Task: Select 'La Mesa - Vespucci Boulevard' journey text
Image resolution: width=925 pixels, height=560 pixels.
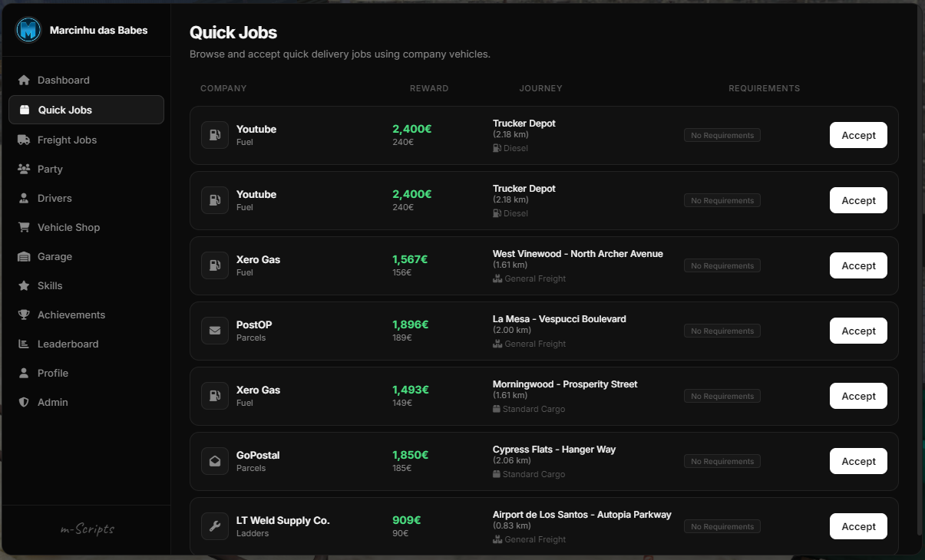Action: (x=560, y=319)
